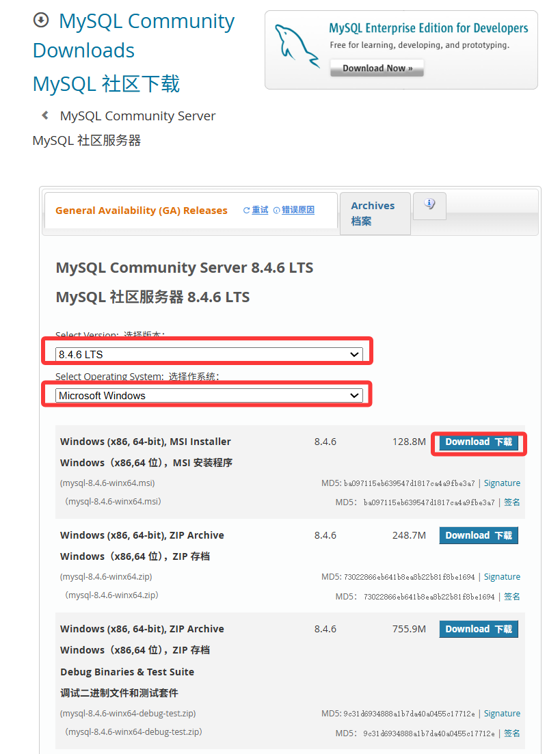The width and height of the screenshot is (560, 754).
Task: Open the info icon tab
Action: [x=429, y=204]
